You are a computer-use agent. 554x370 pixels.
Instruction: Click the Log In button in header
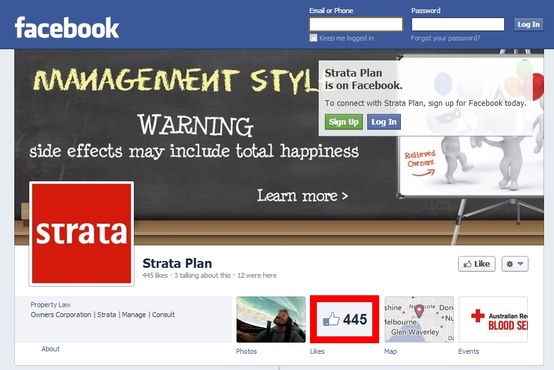(x=528, y=24)
